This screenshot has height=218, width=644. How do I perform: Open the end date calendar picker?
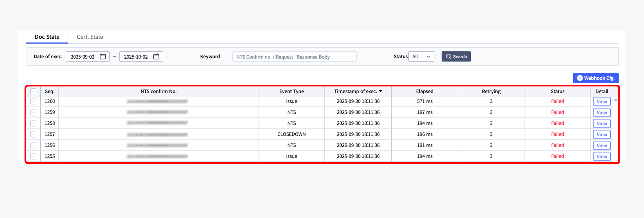[x=156, y=56]
